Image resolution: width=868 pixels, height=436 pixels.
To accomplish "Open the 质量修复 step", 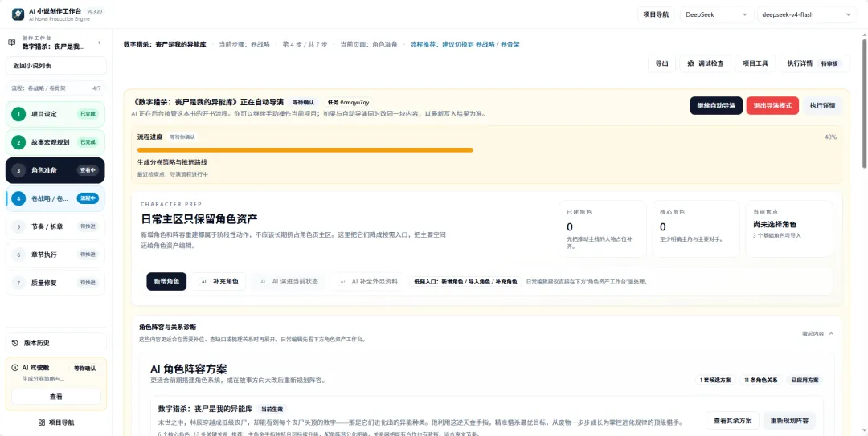I will (55, 283).
